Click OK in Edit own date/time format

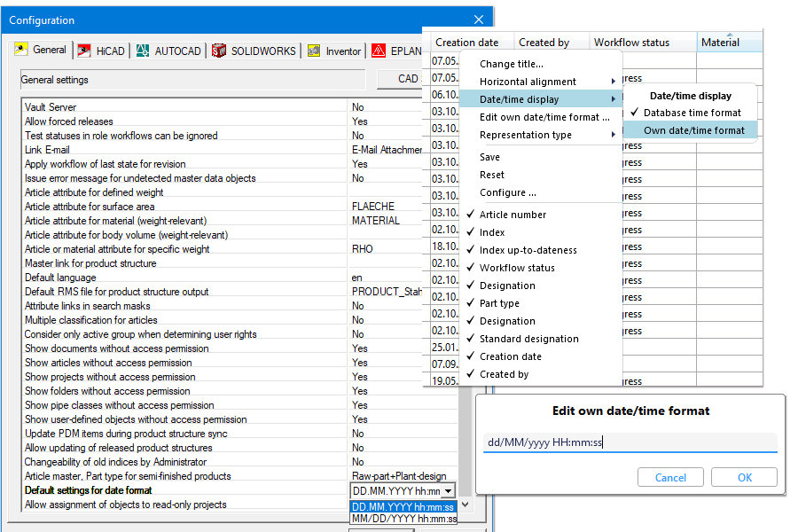pyautogui.click(x=744, y=478)
